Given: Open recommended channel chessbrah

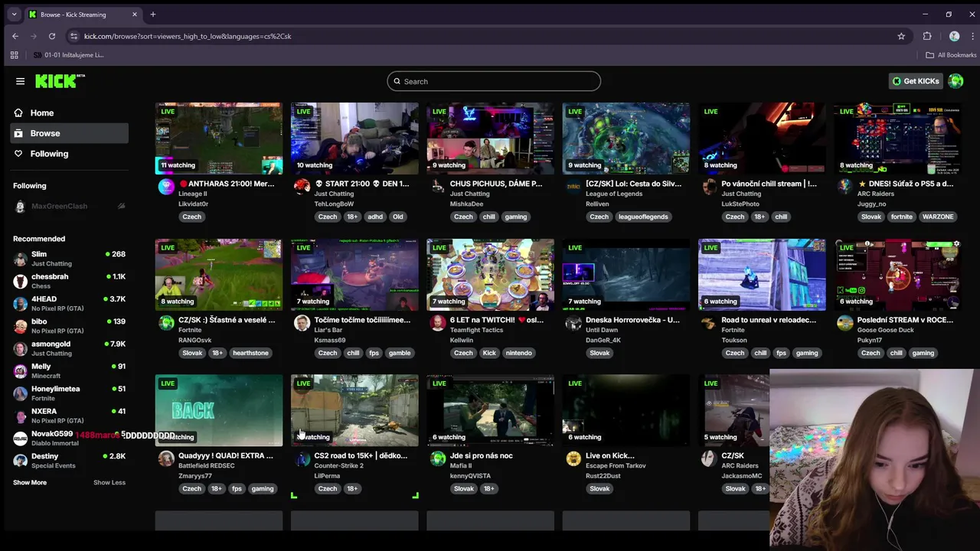Looking at the screenshot, I should click(69, 281).
